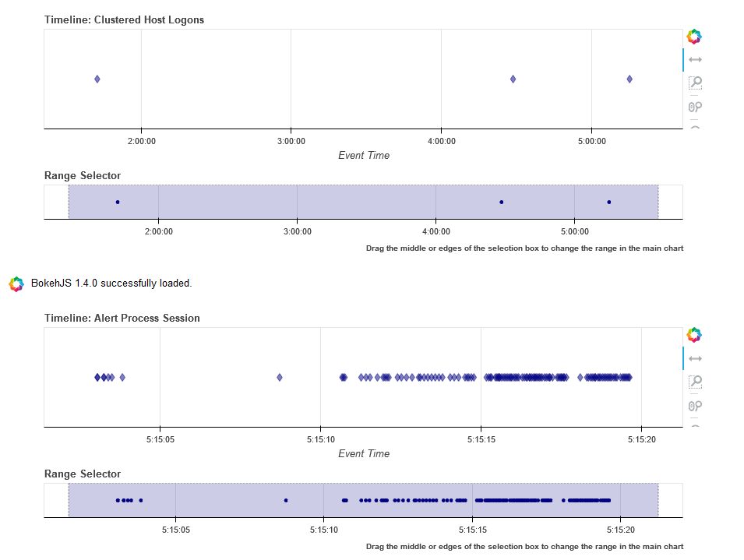
Task: Click 'BokehJS 1.4.0 successfully loaded.' text
Action: click(x=111, y=283)
